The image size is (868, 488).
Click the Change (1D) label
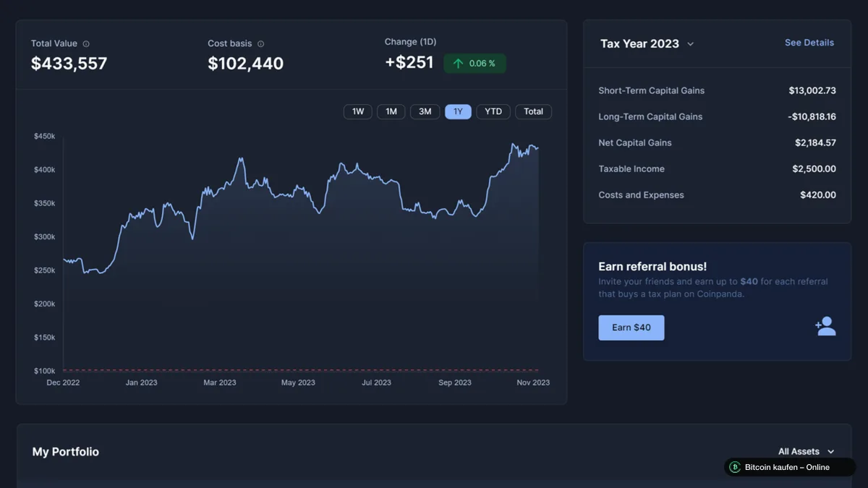(411, 42)
